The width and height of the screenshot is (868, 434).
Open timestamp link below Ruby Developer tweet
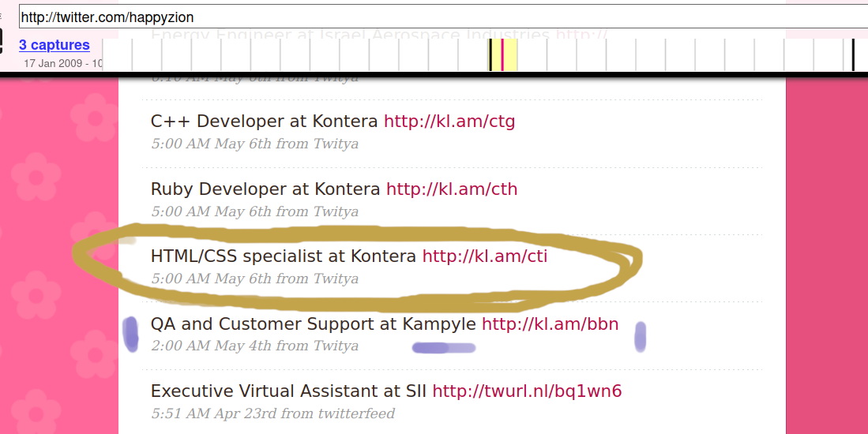[212, 211]
